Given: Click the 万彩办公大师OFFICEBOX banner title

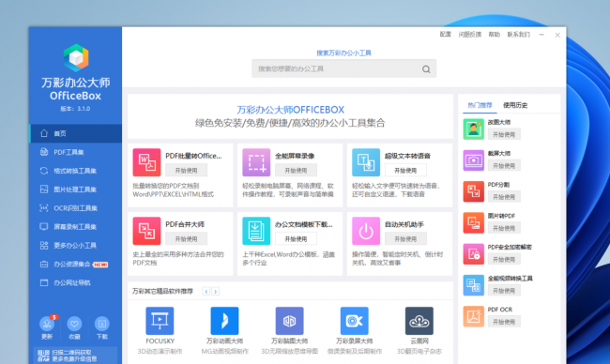Looking at the screenshot, I should [x=290, y=110].
